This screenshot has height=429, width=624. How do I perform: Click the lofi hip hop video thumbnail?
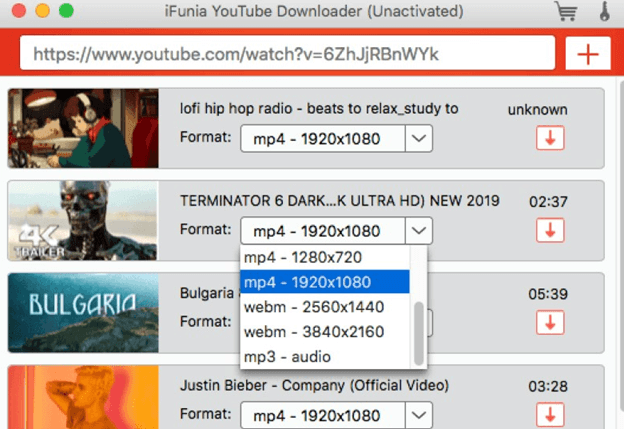[x=83, y=128]
